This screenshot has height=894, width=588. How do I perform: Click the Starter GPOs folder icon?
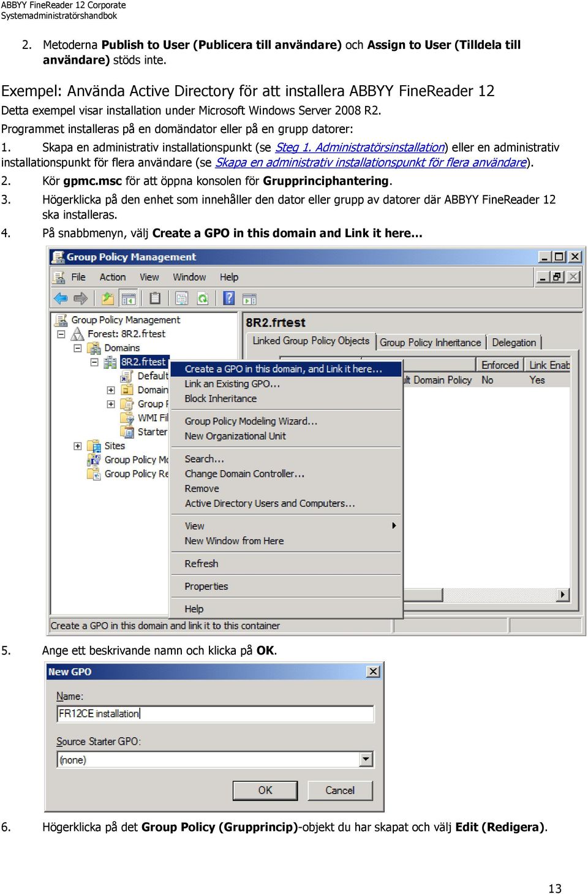click(127, 432)
